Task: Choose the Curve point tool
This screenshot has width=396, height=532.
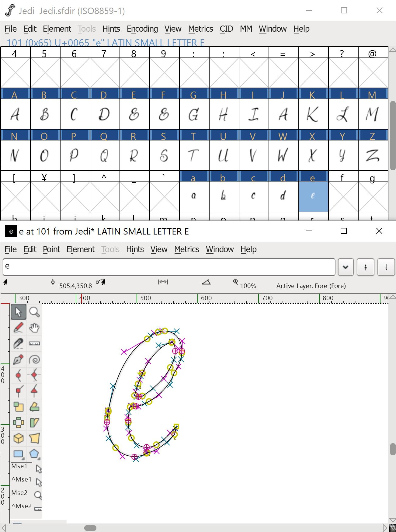Action: click(x=18, y=375)
